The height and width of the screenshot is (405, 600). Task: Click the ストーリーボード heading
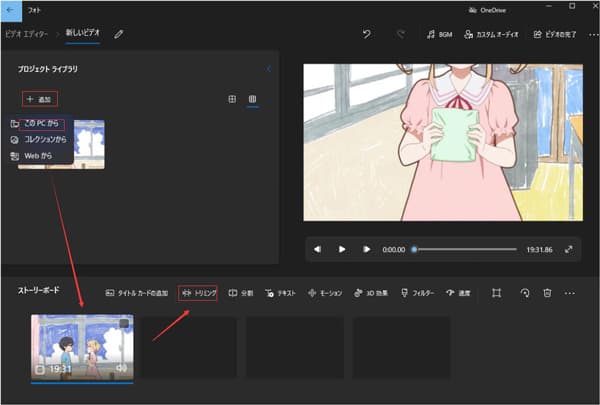pyautogui.click(x=38, y=290)
